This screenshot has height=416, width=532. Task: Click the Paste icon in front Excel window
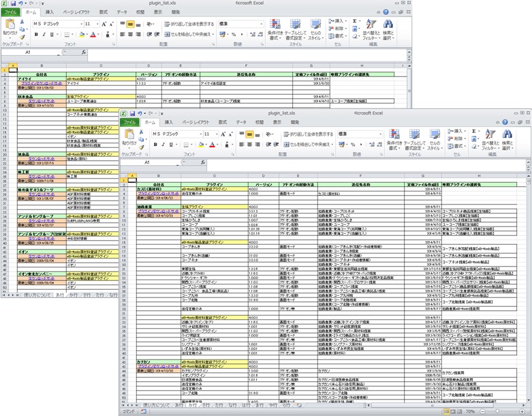click(129, 134)
